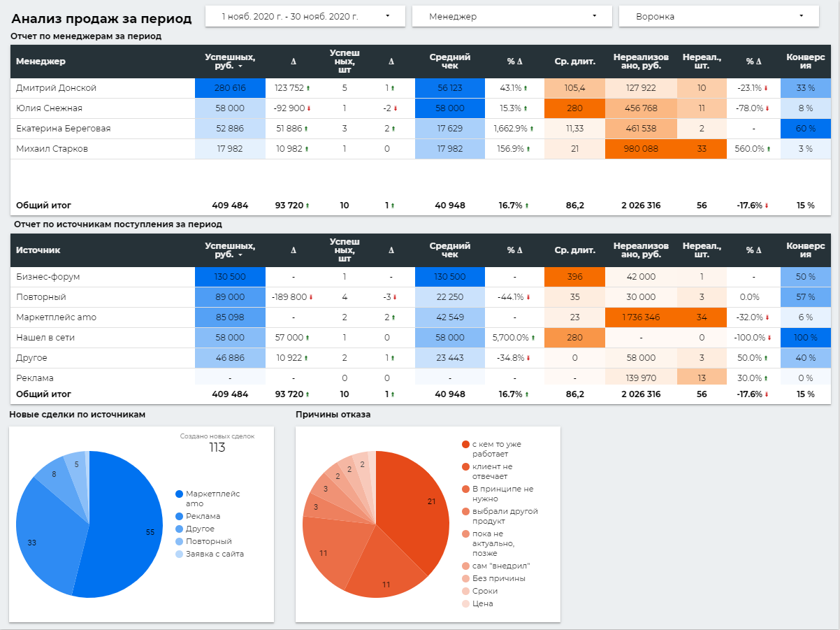Click the В принципе не нужно legend label

[x=502, y=494]
